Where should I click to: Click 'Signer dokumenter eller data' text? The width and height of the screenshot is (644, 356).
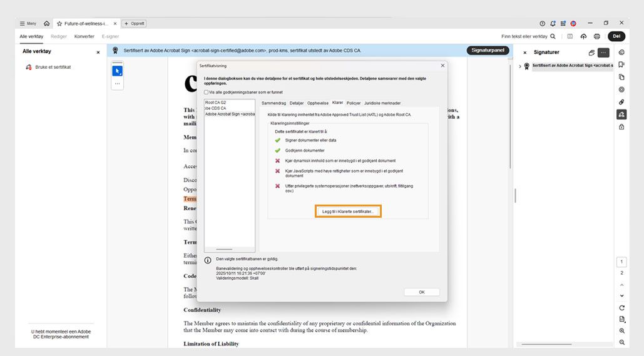[x=310, y=140]
